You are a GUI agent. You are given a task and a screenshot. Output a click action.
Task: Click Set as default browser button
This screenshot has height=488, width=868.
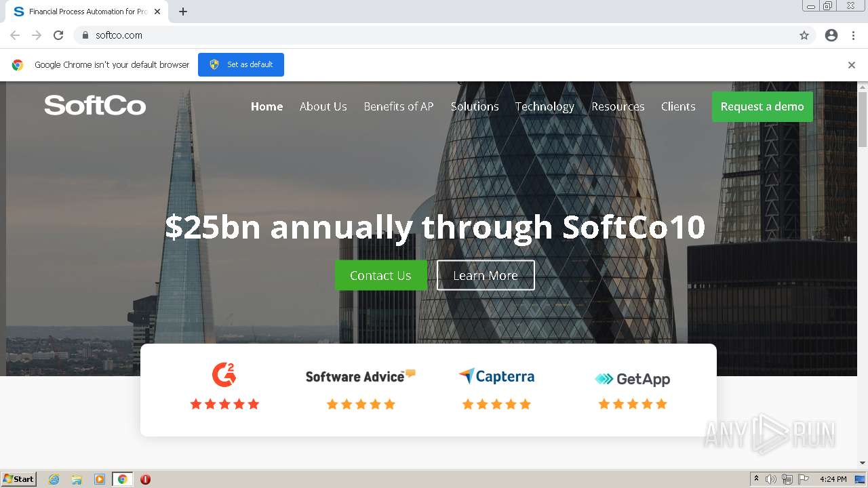click(241, 64)
